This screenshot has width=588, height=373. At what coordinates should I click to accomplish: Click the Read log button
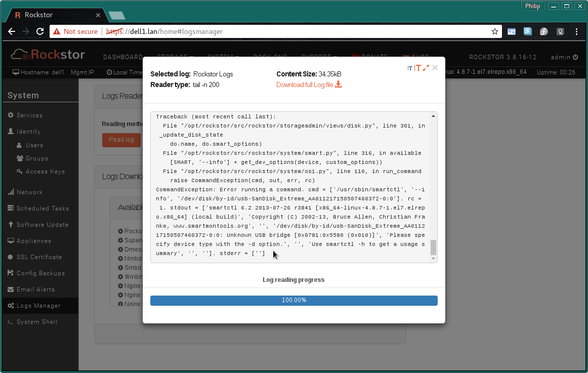pos(121,140)
